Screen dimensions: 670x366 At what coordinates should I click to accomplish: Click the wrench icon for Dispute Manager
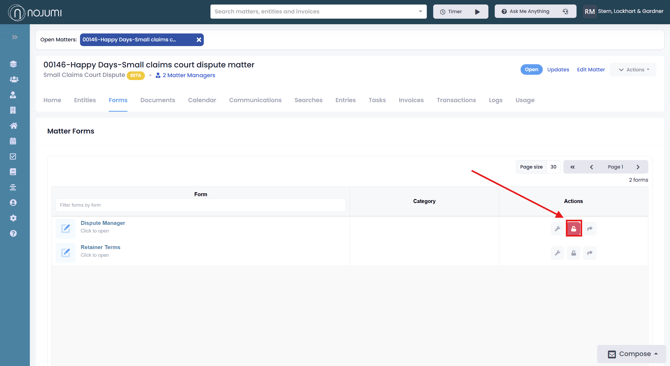click(x=557, y=228)
